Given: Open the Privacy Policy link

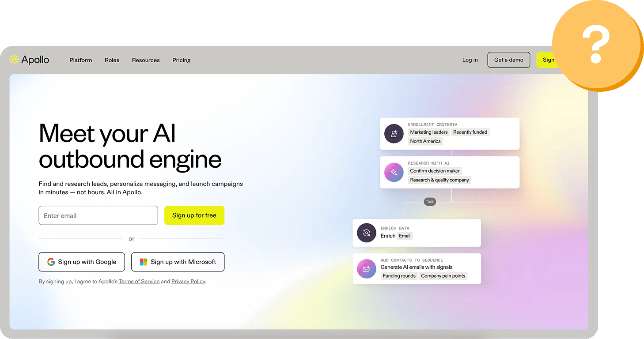Looking at the screenshot, I should click(188, 282).
